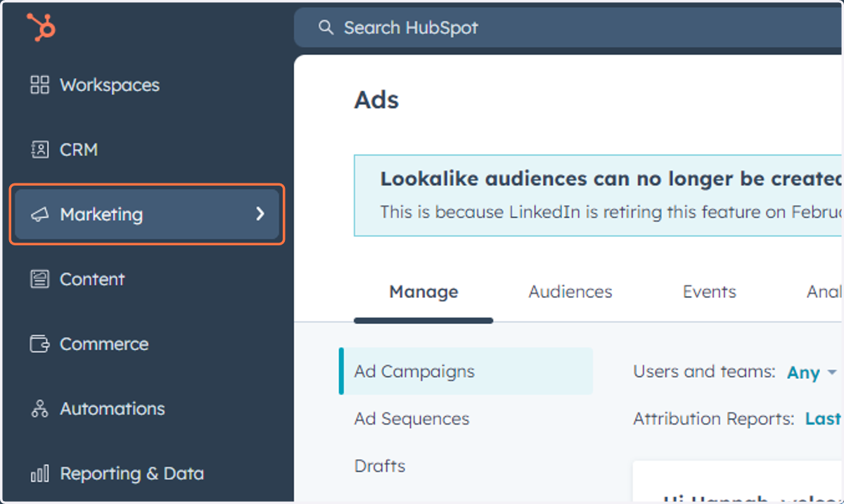The image size is (844, 504).
Task: Click the Ads page heading
Action: (x=376, y=100)
